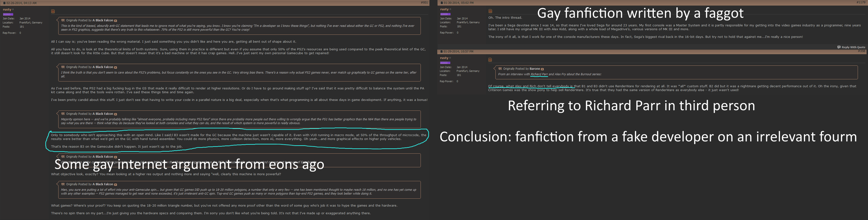Click the "Rep Power:" label in post #951
The height and width of the screenshot is (220, 868).
[x=9, y=33]
